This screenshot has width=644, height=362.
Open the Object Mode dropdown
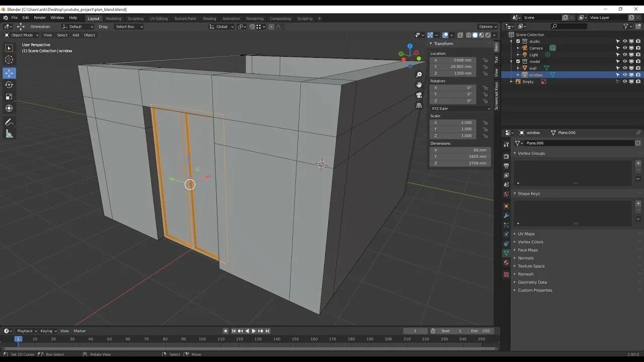(22, 35)
